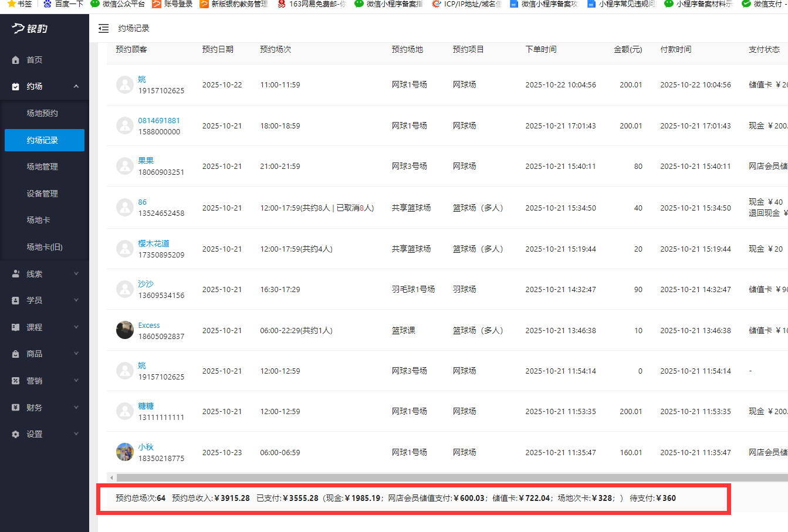Expand the 线索 submenu arrow

tap(76, 274)
